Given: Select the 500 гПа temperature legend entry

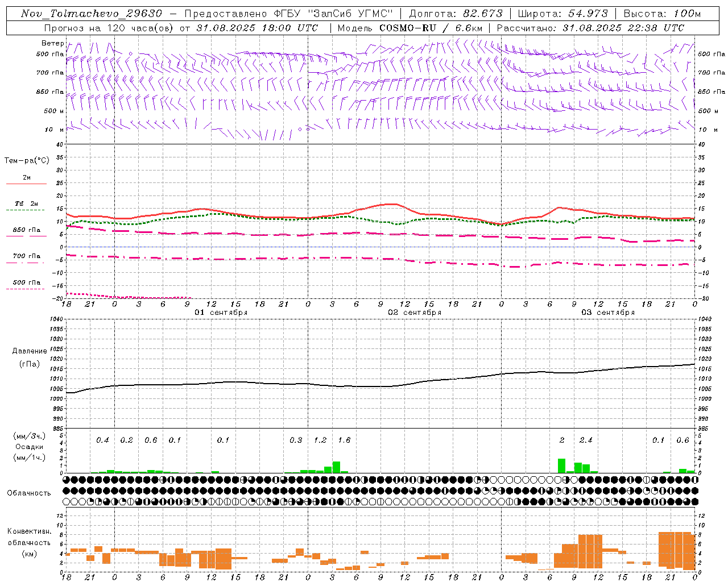Looking at the screenshot, I should coord(26,282).
